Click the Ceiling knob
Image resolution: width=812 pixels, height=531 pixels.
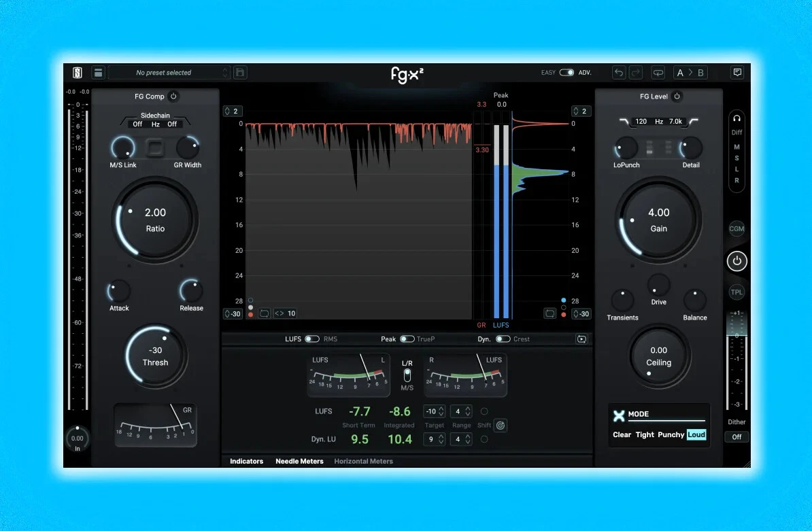pos(659,356)
